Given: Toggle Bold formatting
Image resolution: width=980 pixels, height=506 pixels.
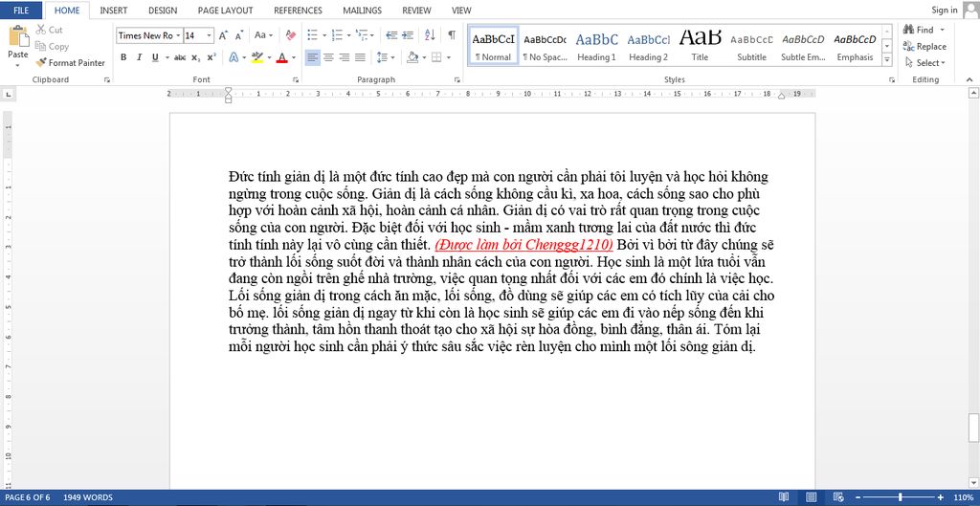Looking at the screenshot, I should (123, 57).
